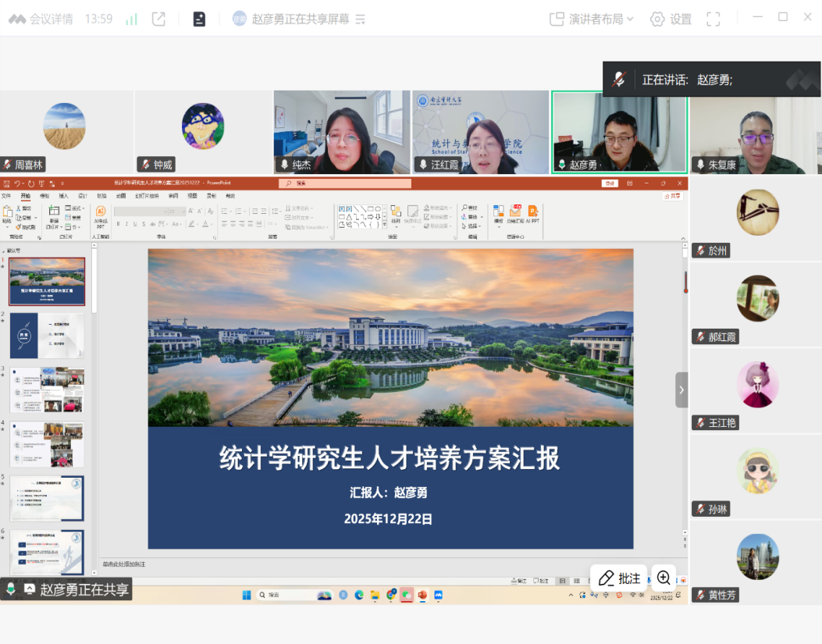Click the PowerPoint icon in shared taskbar
822x644 pixels.
pos(422,595)
